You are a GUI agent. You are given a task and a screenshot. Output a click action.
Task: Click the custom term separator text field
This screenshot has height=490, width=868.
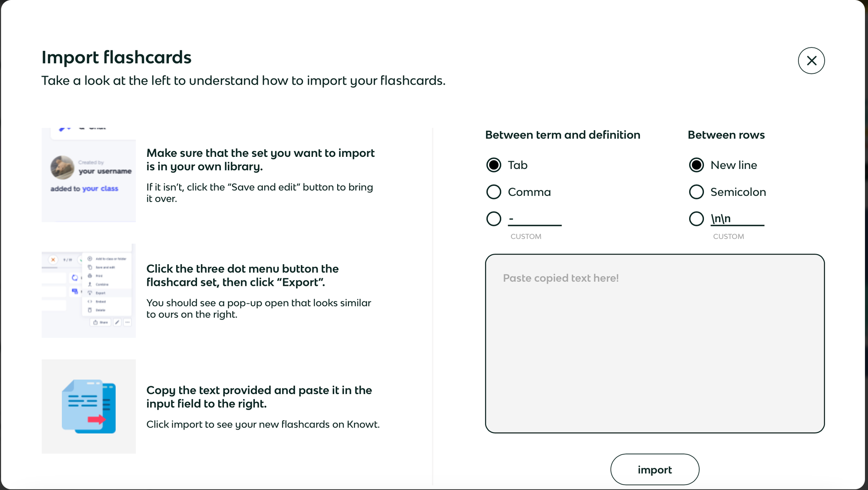(x=535, y=219)
